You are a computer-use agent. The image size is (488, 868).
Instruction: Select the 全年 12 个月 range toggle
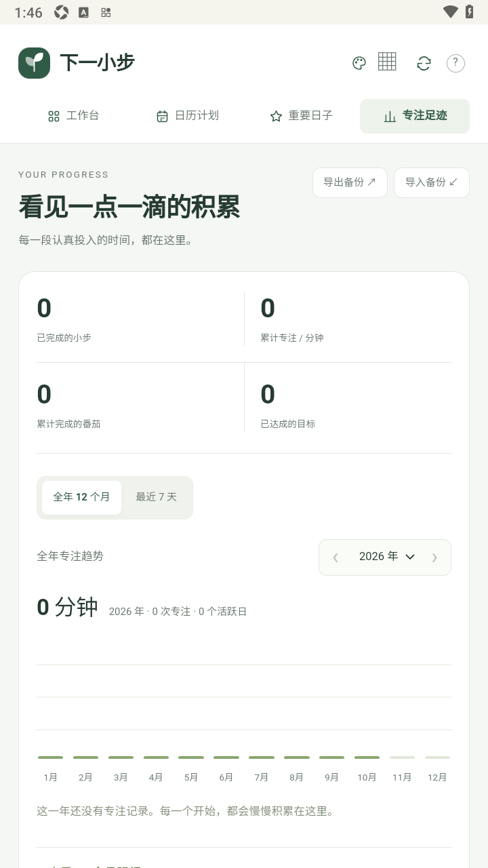click(81, 497)
